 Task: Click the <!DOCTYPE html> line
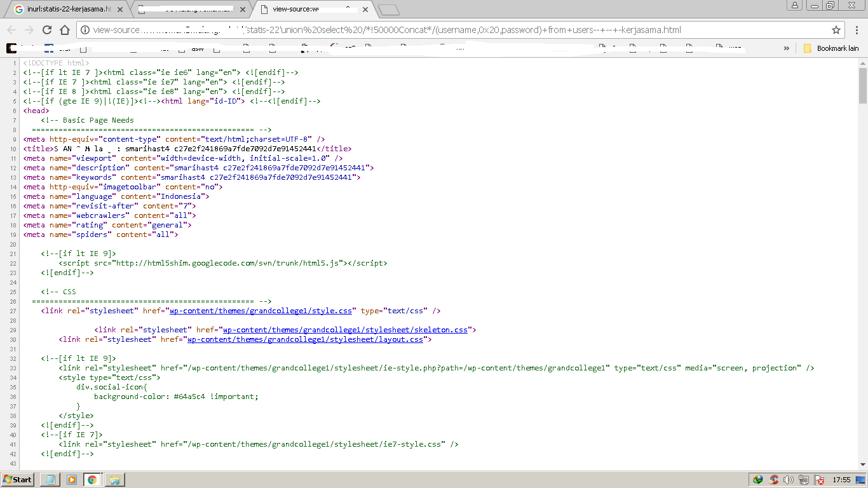click(x=57, y=63)
